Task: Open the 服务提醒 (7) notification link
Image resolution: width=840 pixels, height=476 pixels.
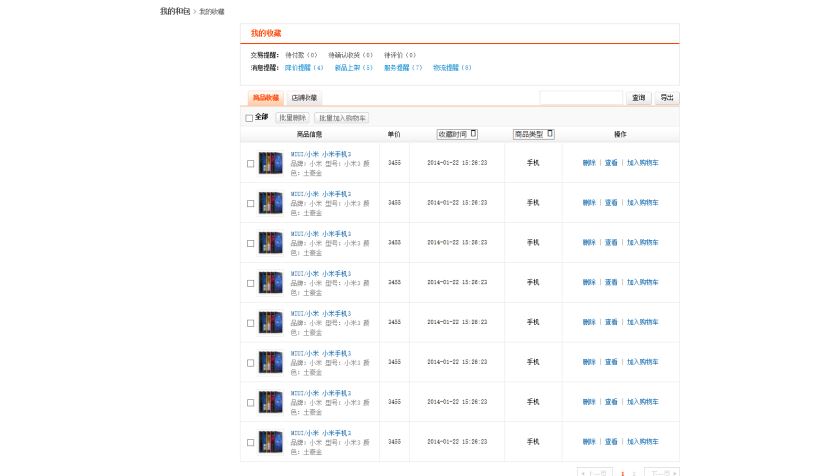Action: tap(403, 68)
